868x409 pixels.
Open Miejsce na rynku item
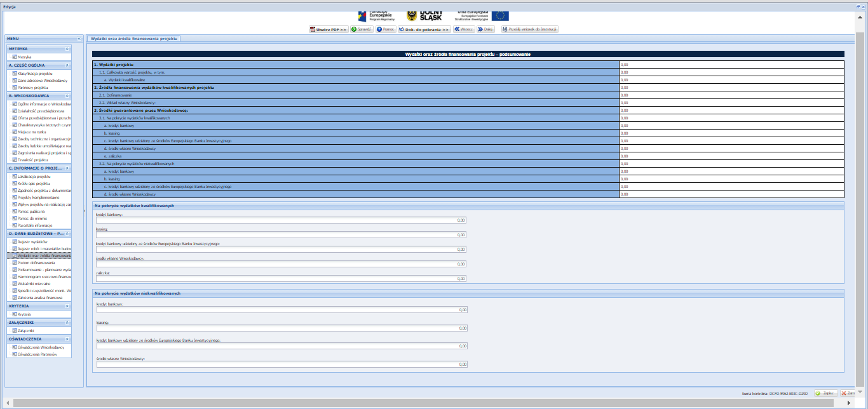pos(32,131)
